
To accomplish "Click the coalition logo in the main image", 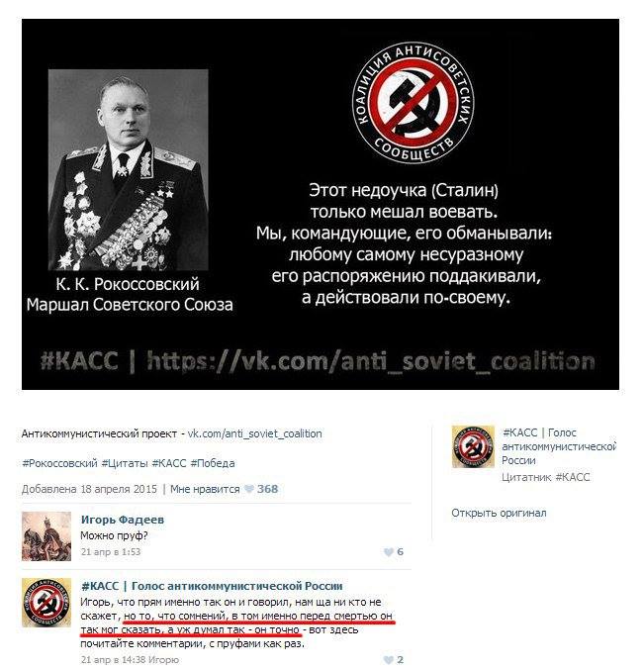I will (x=414, y=103).
